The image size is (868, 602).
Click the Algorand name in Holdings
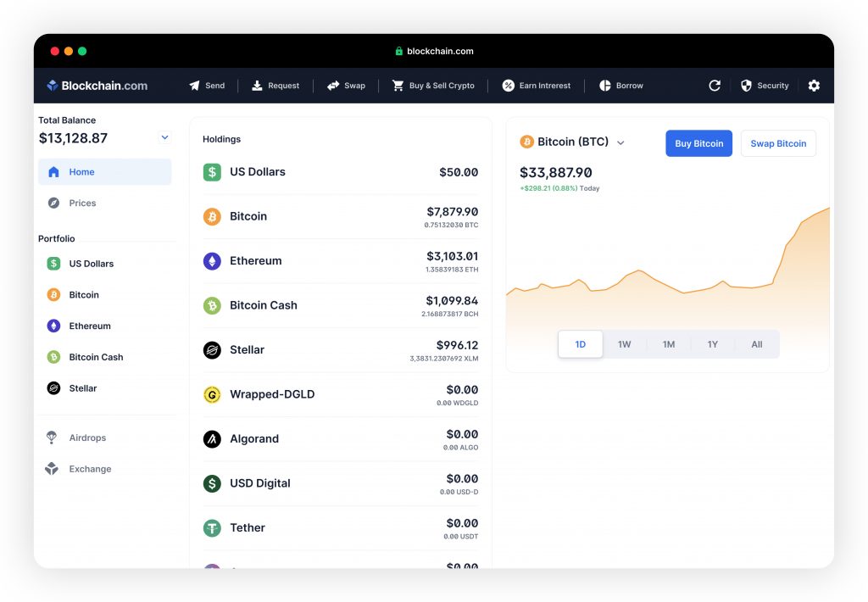[254, 438]
